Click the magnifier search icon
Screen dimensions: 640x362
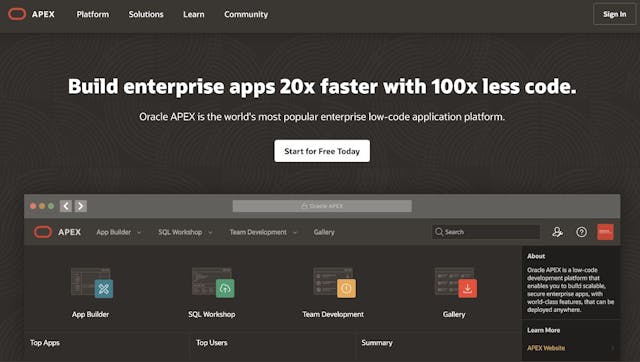(439, 232)
